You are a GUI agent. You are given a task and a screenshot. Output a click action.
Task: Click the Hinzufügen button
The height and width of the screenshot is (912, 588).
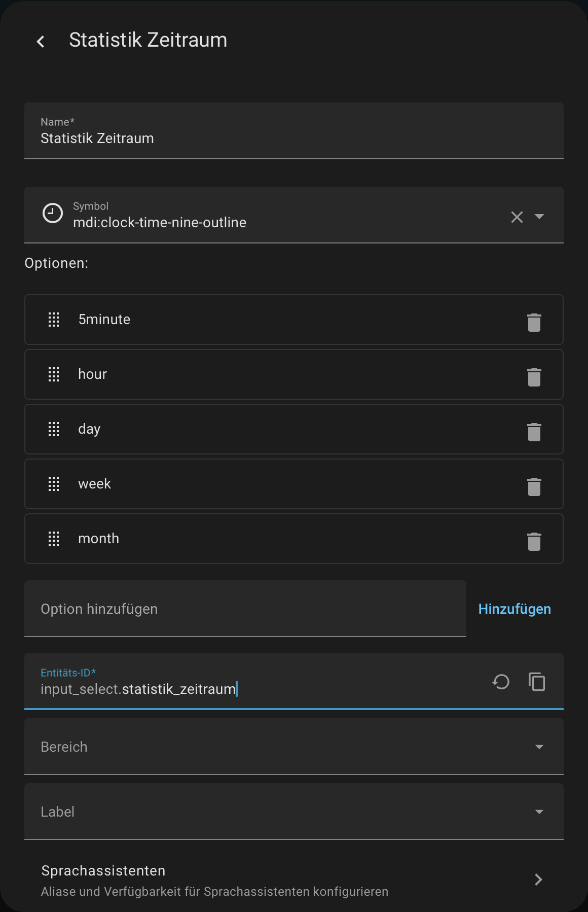pos(514,609)
